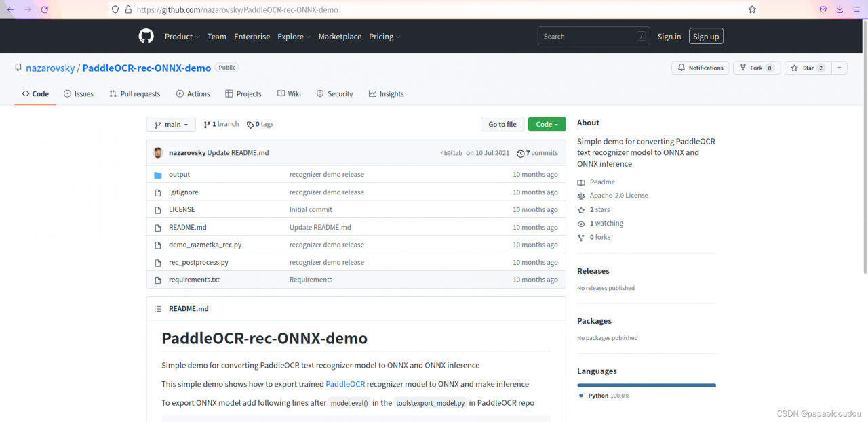
Task: Switch to the Issues tab
Action: (x=79, y=94)
